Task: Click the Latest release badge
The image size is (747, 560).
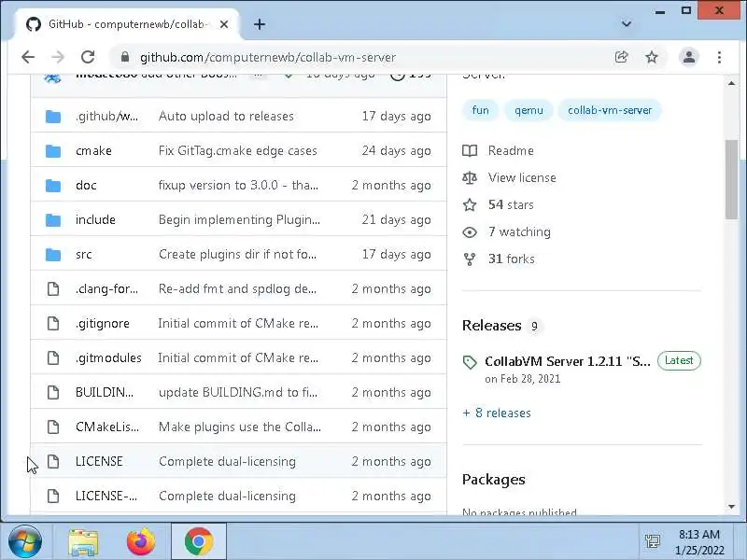Action: (679, 361)
